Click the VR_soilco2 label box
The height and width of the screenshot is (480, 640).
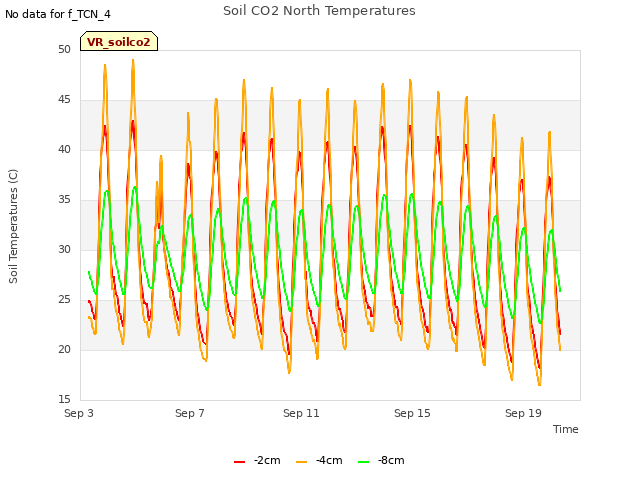click(119, 41)
